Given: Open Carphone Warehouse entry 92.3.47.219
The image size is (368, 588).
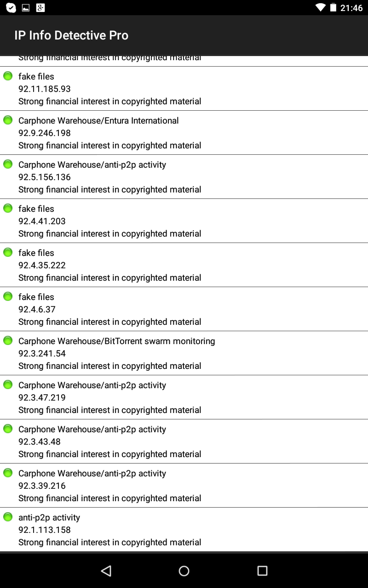Looking at the screenshot, I should coord(184,397).
